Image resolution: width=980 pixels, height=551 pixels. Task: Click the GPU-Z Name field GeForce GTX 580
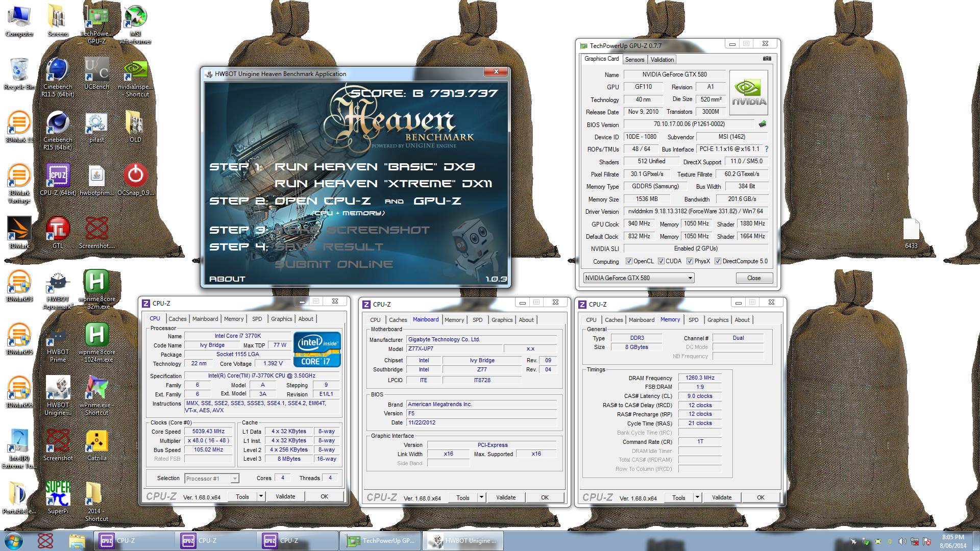click(674, 74)
